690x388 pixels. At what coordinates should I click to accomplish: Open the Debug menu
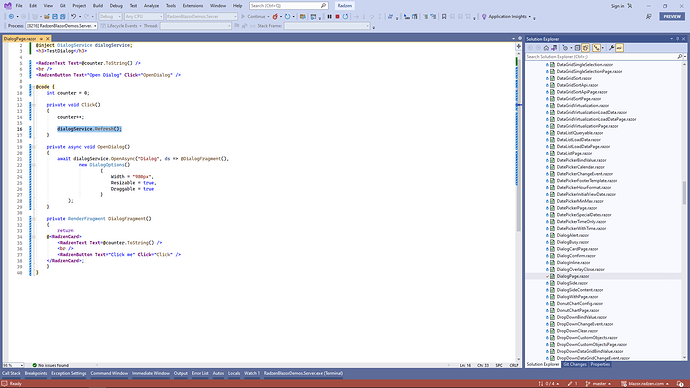116,6
